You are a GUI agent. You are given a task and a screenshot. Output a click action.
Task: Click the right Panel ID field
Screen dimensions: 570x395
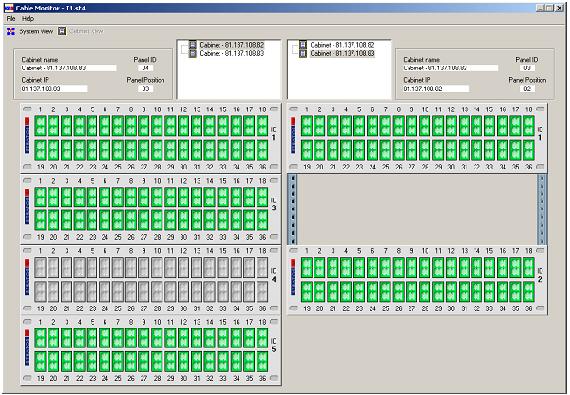coord(527,68)
